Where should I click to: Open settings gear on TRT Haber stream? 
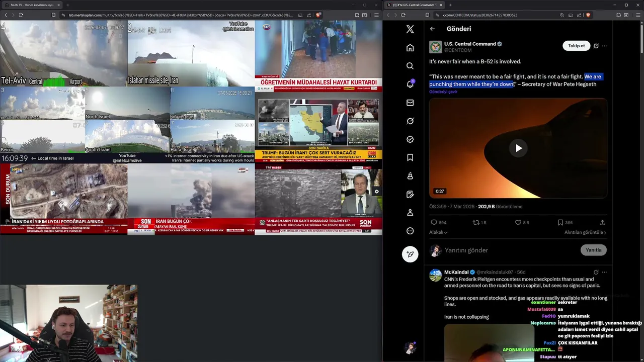tap(376, 191)
